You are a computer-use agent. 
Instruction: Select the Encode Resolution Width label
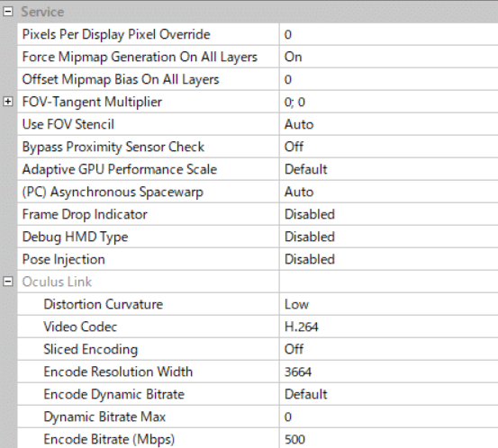(x=118, y=372)
